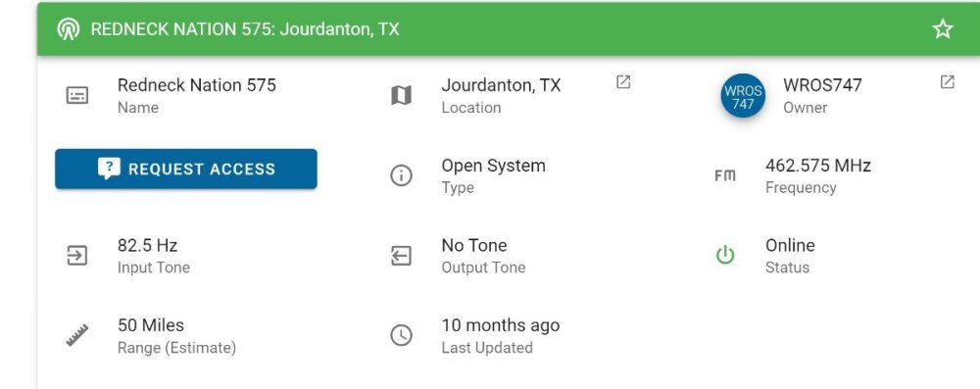Image resolution: width=980 pixels, height=389 pixels.
Task: Click the Status label
Action: (x=788, y=267)
